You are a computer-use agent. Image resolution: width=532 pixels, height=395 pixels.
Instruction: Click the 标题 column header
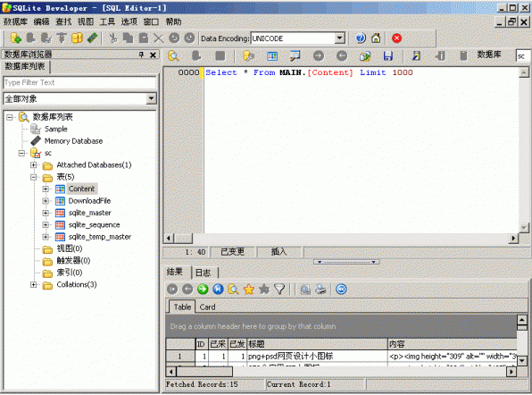[x=318, y=344]
